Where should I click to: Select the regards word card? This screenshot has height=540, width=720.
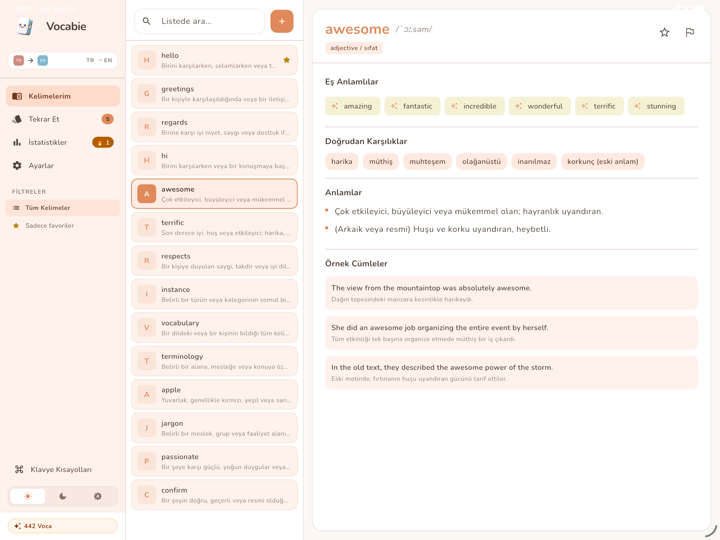coord(214,127)
